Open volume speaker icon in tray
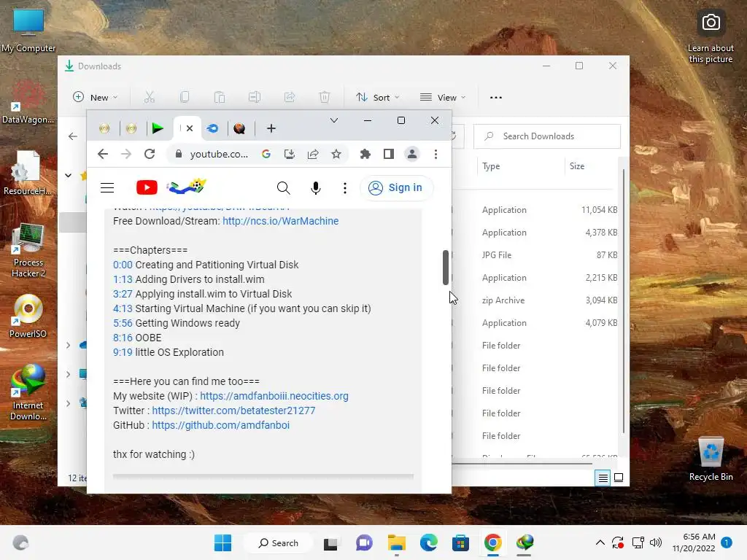This screenshot has height=560, width=747. click(x=656, y=542)
